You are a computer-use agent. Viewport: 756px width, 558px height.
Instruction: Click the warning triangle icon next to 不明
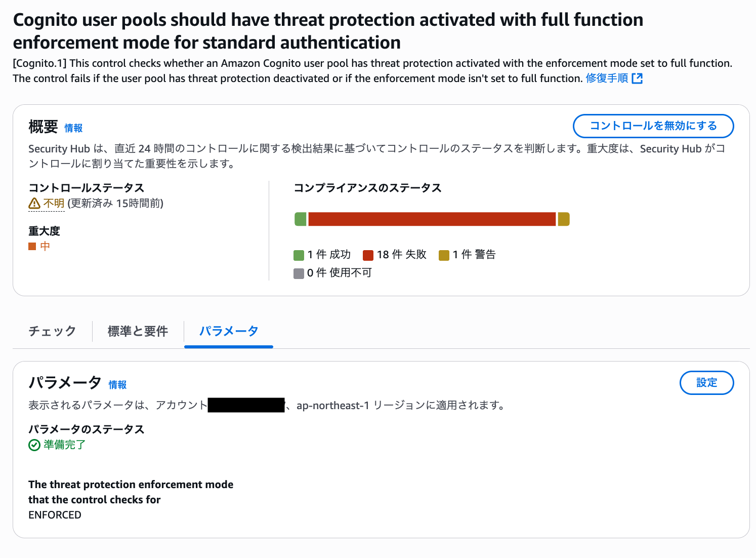tap(34, 204)
